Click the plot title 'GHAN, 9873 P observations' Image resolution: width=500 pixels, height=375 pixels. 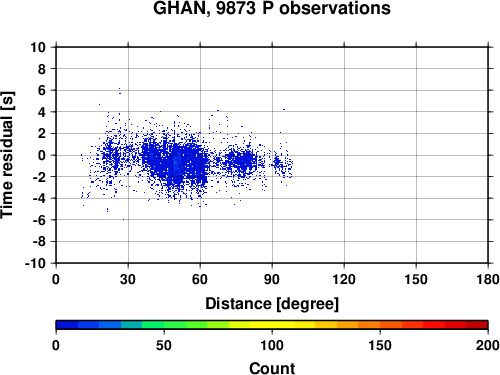[272, 8]
